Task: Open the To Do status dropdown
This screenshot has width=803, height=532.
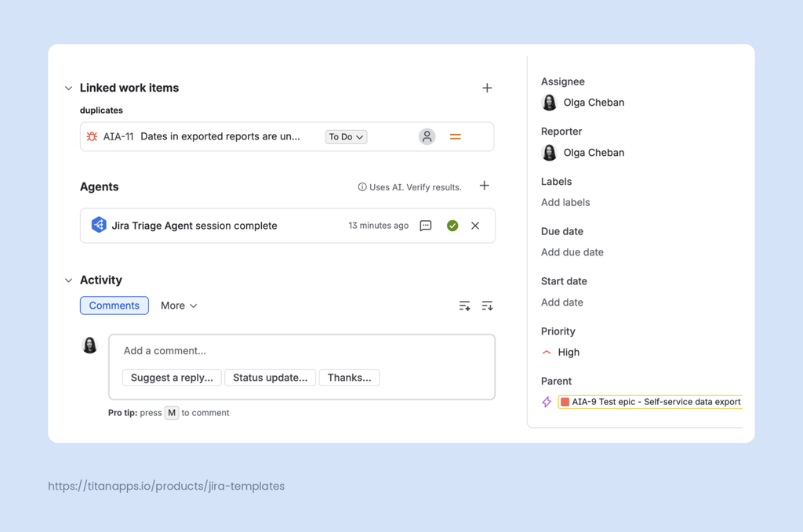Action: (346, 137)
